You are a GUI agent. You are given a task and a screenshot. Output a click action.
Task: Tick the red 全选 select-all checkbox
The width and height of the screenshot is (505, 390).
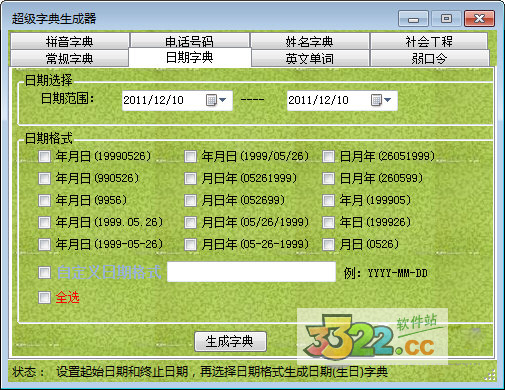coord(44,297)
